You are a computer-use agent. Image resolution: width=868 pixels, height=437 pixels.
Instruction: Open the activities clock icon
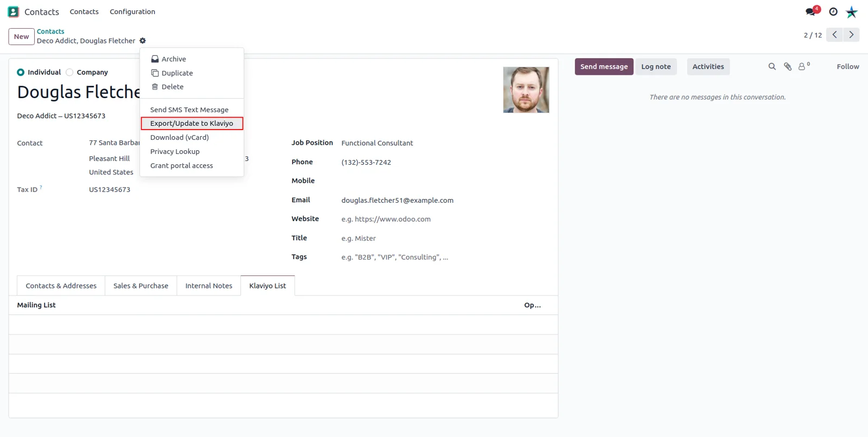[833, 11]
